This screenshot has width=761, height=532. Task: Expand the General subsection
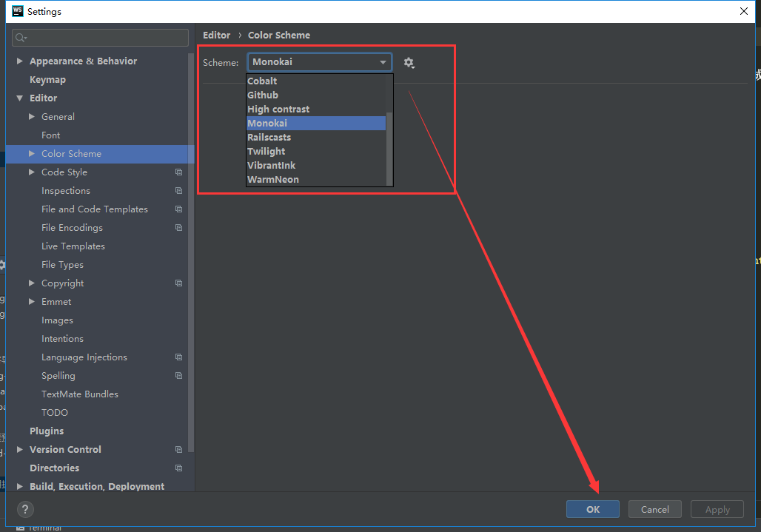click(32, 116)
